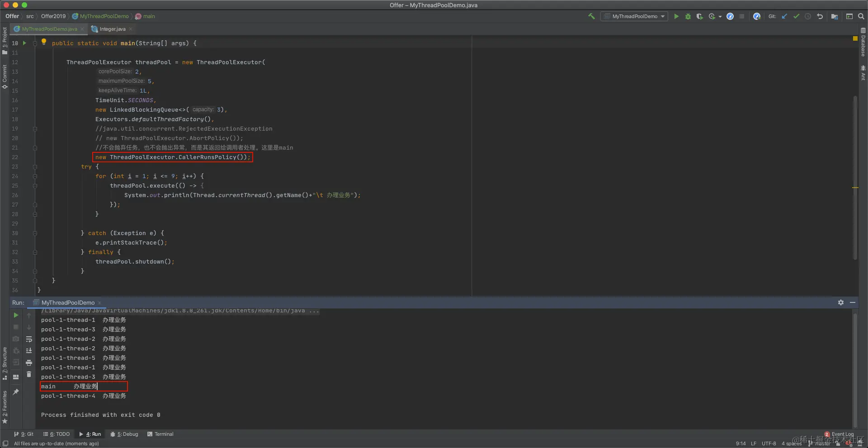Screen dimensions: 868x448
Task: Commit changes with the green checkmark
Action: click(x=796, y=16)
